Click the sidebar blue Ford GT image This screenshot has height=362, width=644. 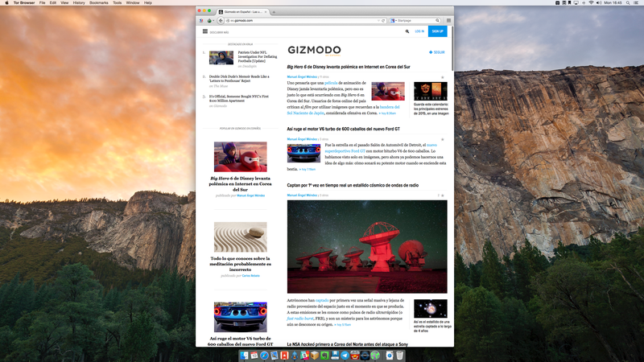(240, 317)
